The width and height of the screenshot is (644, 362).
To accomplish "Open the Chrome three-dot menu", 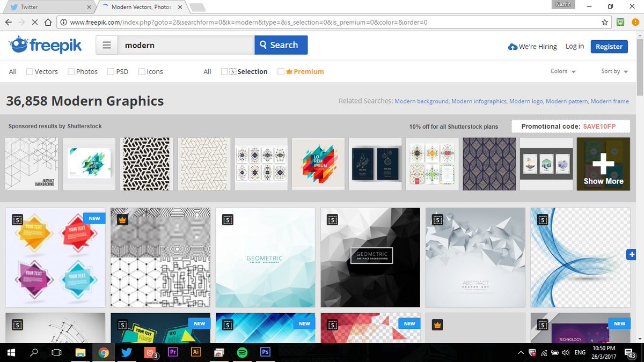I will [634, 23].
